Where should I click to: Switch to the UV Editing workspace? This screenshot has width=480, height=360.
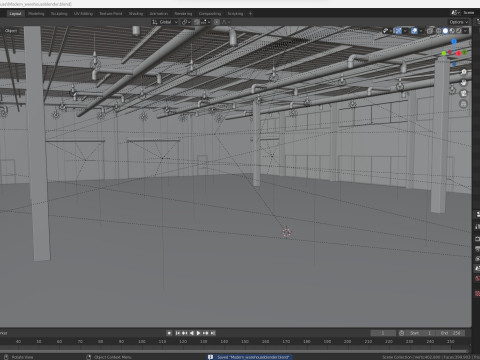pos(83,14)
